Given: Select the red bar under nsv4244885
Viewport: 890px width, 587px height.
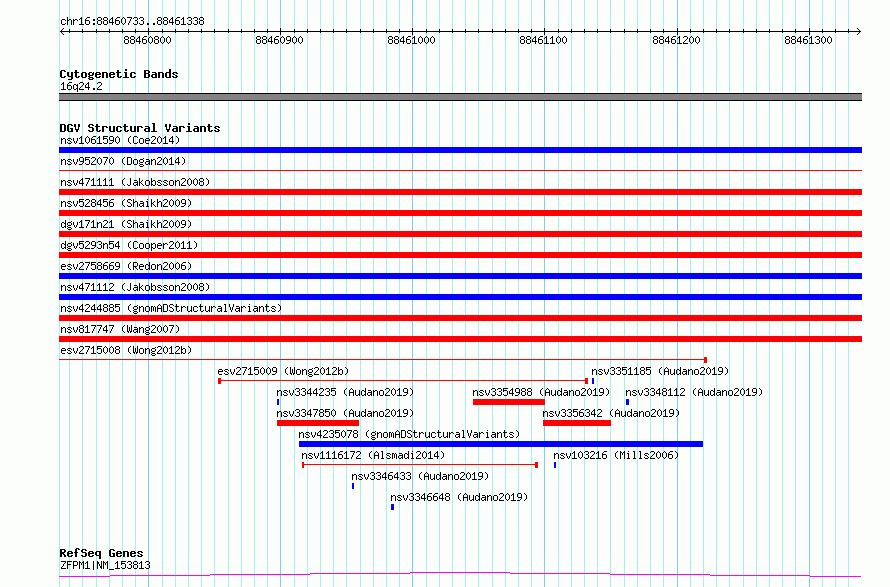Looking at the screenshot, I should pos(460,318).
